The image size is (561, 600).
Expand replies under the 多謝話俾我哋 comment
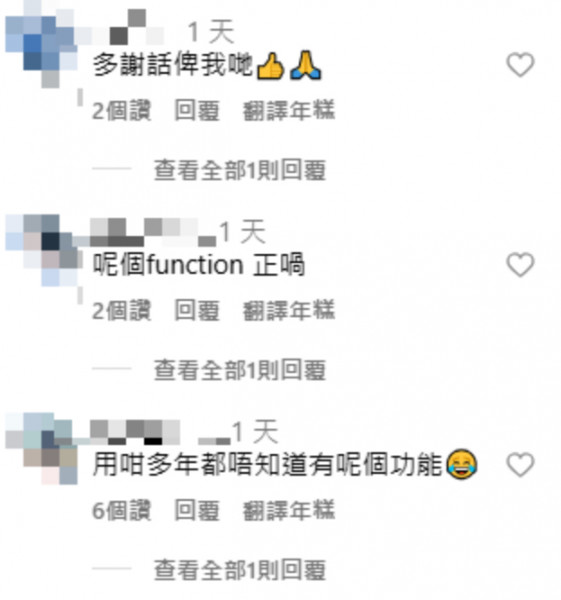click(240, 170)
